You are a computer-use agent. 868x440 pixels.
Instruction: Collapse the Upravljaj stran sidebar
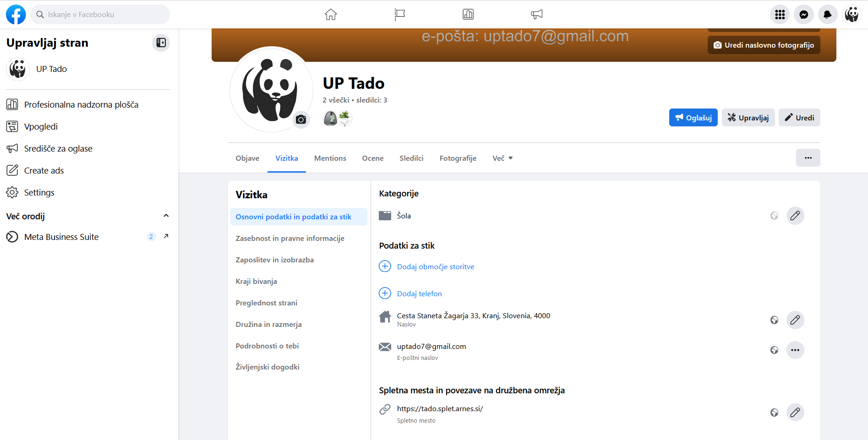161,43
